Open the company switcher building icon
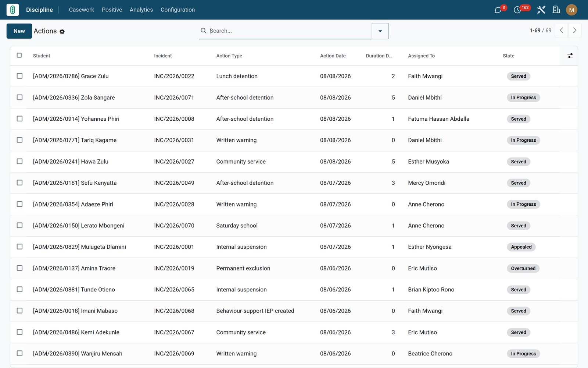 (556, 10)
